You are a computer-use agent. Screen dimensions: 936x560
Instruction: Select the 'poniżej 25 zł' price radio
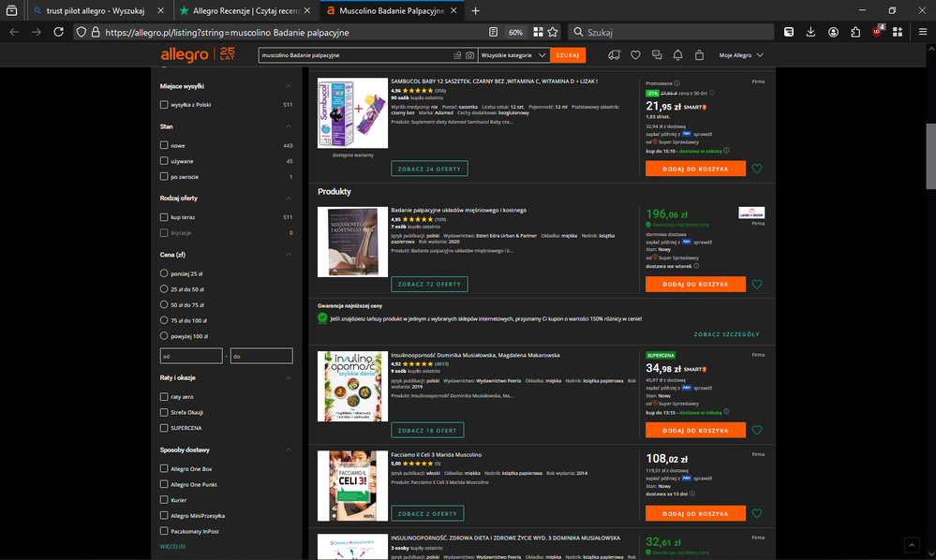pyautogui.click(x=164, y=273)
